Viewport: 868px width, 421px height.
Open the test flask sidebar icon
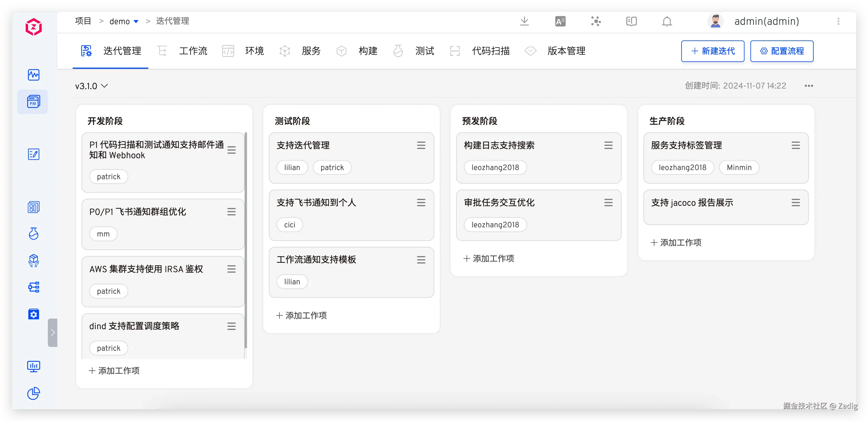[x=33, y=234]
